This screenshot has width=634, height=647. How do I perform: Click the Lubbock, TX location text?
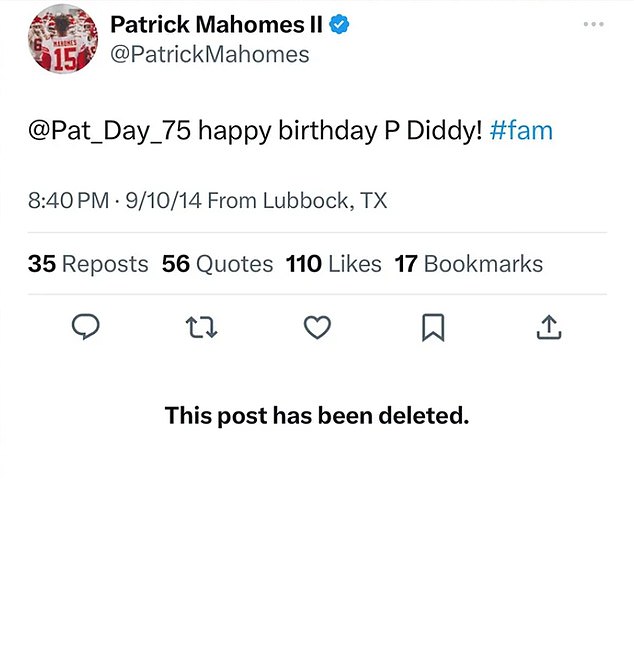324,200
